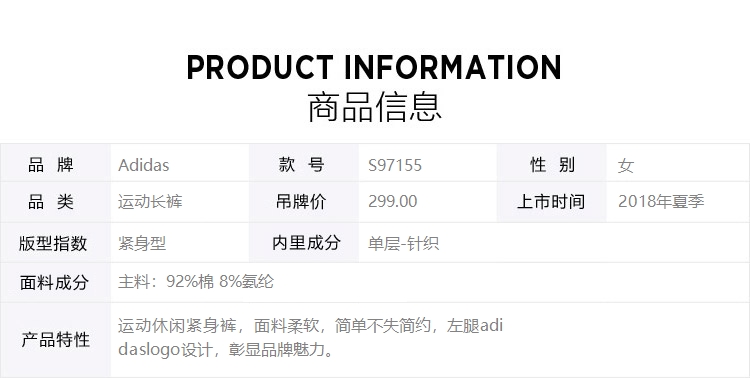Click the fit value 紧身型

pos(142,244)
